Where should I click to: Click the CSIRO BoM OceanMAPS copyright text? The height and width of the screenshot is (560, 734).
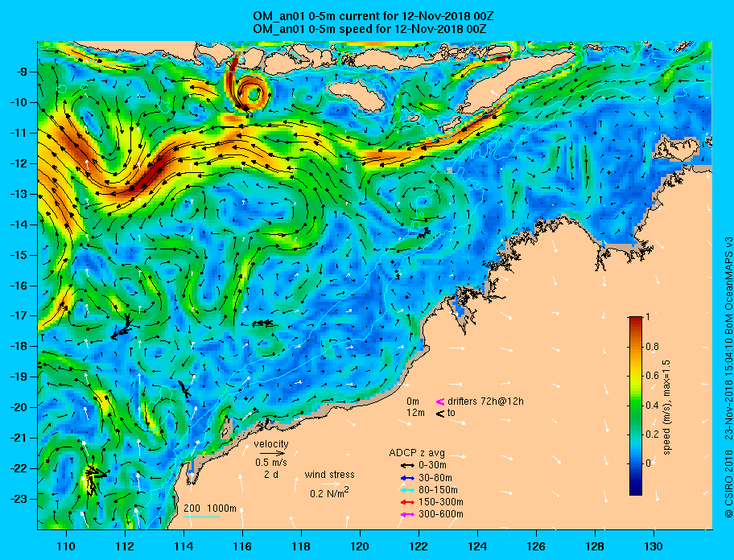tap(728, 377)
